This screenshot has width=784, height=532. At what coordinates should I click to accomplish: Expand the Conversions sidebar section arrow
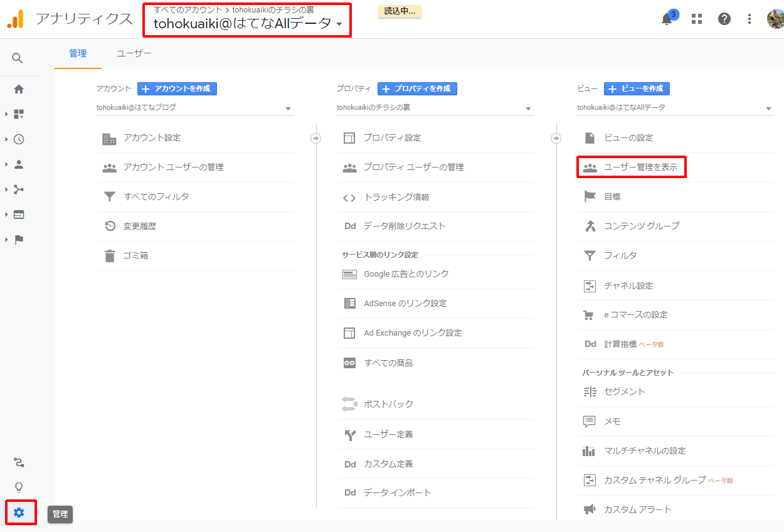click(6, 240)
